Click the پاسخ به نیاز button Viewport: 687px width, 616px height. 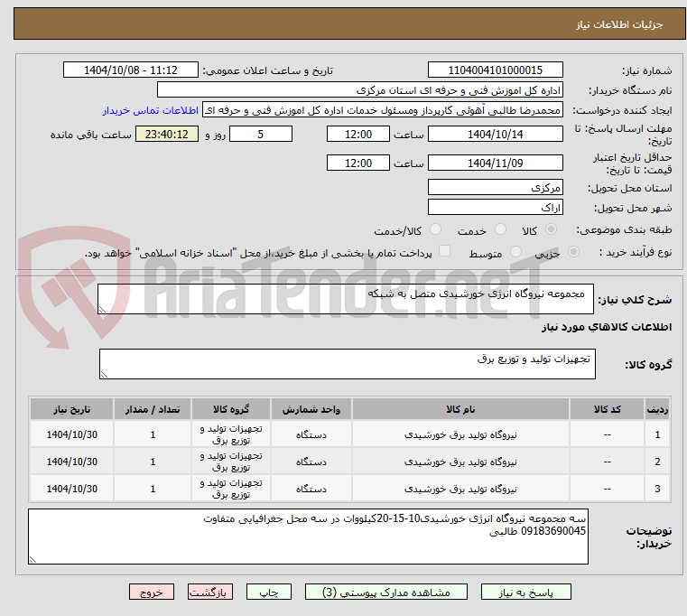(525, 592)
